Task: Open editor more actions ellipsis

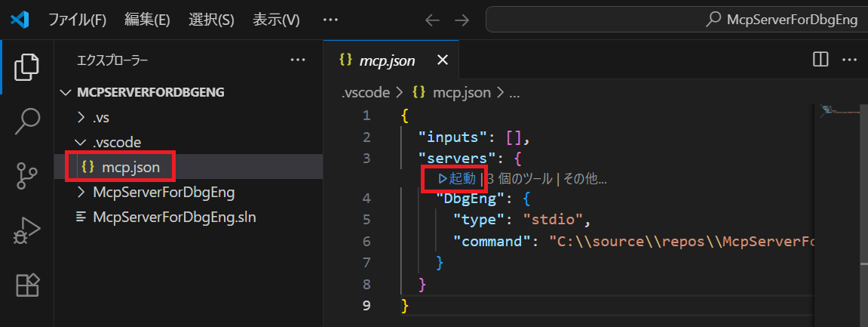Action: [849, 60]
